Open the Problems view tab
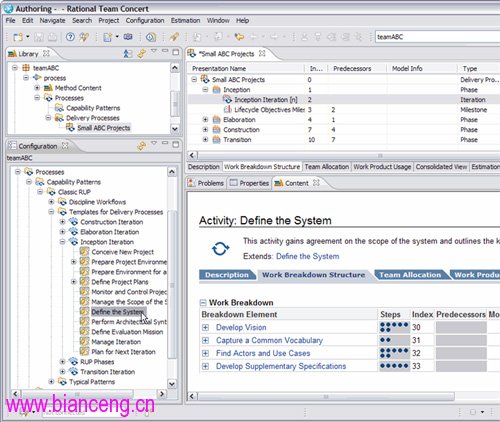The height and width of the screenshot is (422, 500). click(x=206, y=183)
